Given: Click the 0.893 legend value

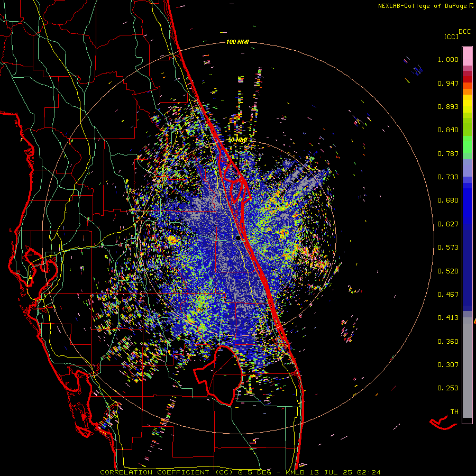Looking at the screenshot, I should tap(448, 106).
